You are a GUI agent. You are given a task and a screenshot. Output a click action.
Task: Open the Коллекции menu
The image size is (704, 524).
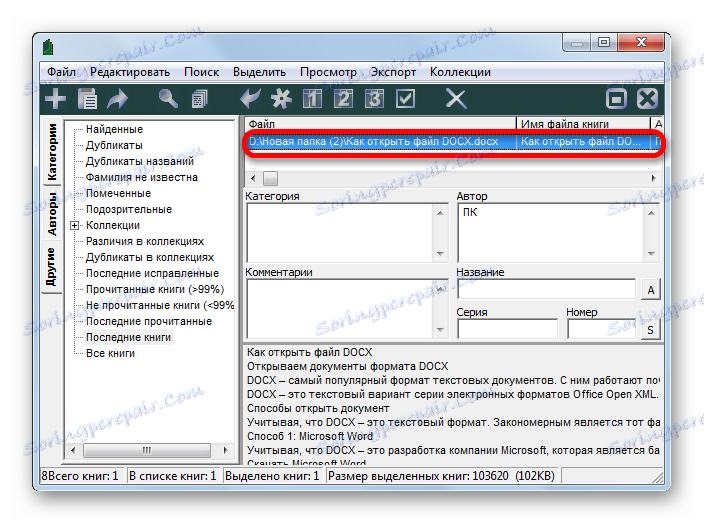point(460,72)
